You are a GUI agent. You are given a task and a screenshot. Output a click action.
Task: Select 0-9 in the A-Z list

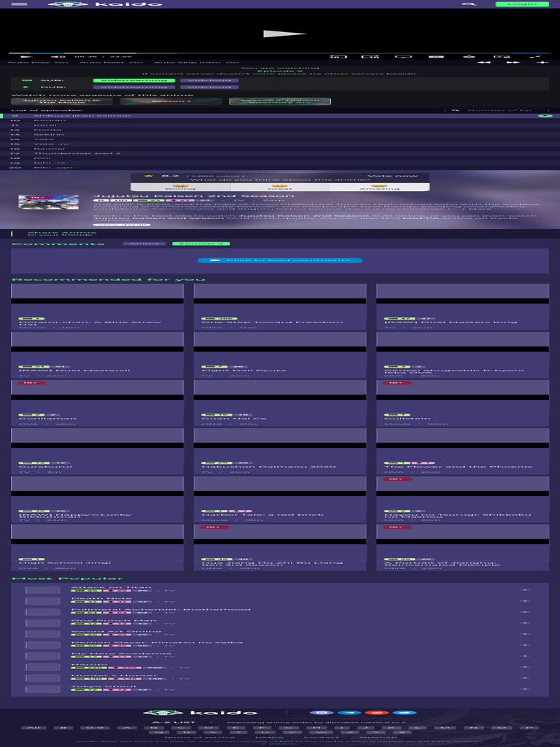(95, 728)
